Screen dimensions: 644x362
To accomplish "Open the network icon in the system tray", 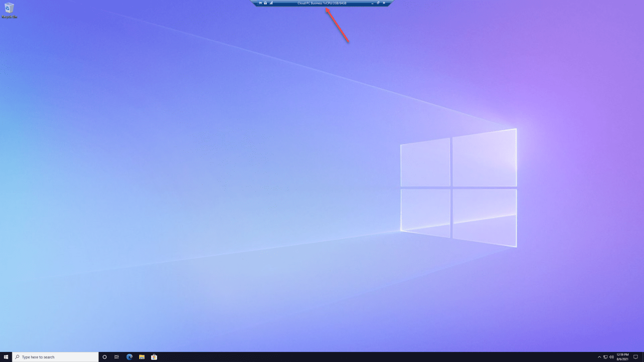I will coord(605,357).
